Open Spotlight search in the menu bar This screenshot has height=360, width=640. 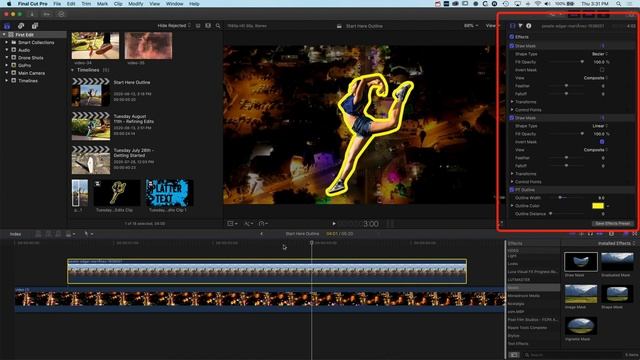(x=619, y=4)
